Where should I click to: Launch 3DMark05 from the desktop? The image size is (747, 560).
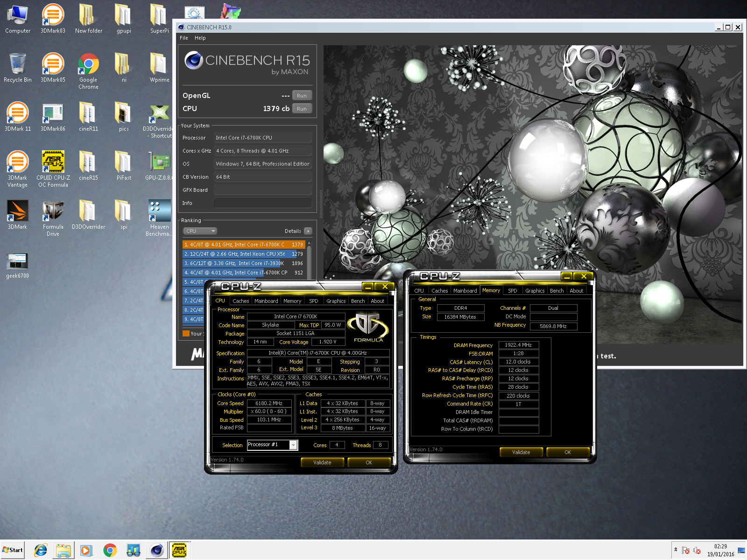click(53, 68)
